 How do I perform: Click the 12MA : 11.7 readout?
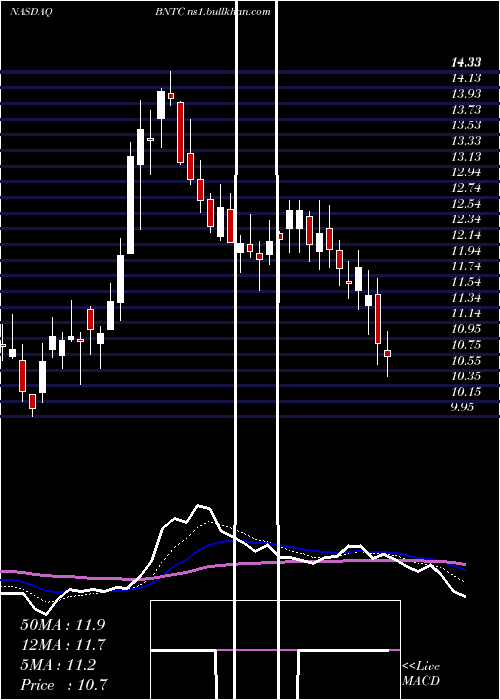pos(63,645)
